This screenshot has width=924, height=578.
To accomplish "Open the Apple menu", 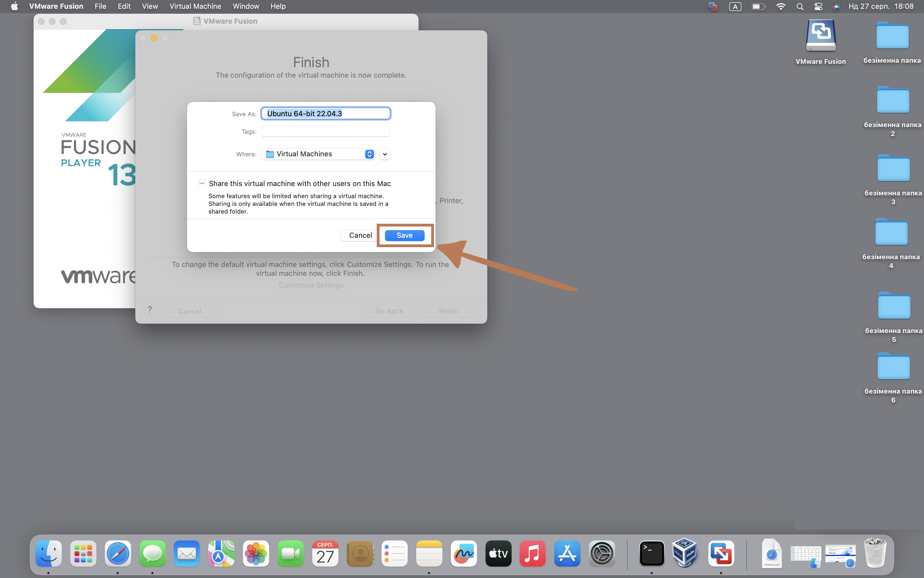I will [15, 6].
